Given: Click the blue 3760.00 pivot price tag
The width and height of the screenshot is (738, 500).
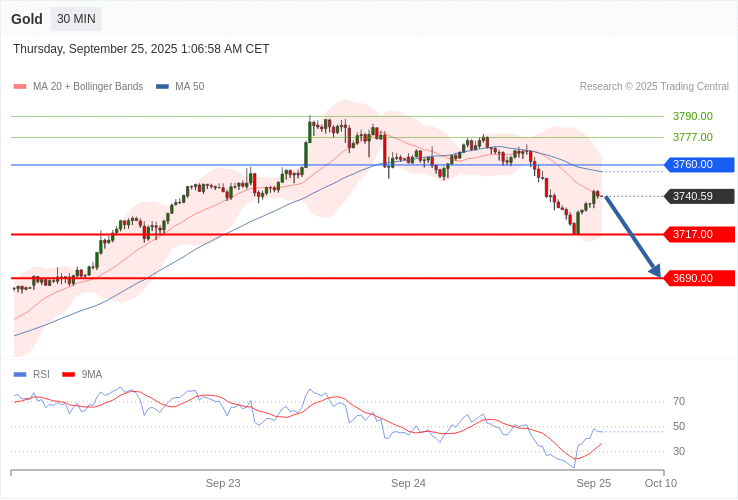Looking at the screenshot, I should click(699, 164).
